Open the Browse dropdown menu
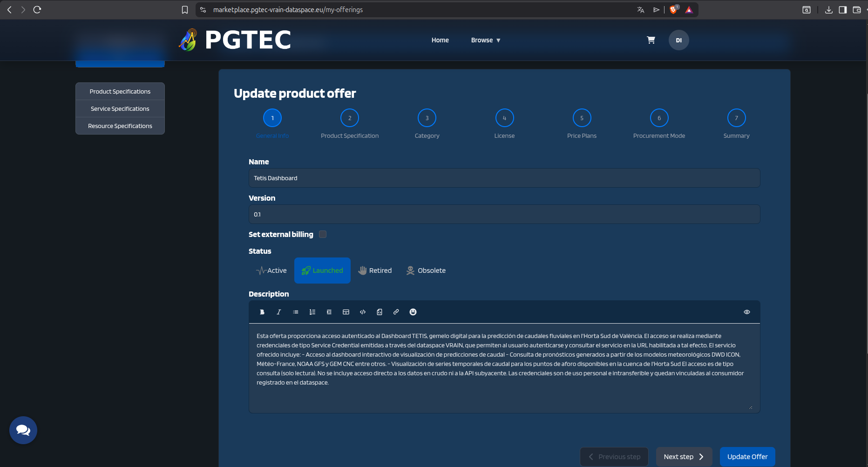This screenshot has height=467, width=868. click(486, 40)
